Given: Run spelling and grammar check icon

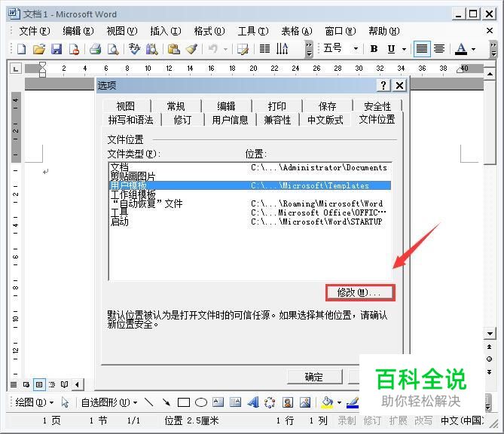Looking at the screenshot, I should 134,49.
